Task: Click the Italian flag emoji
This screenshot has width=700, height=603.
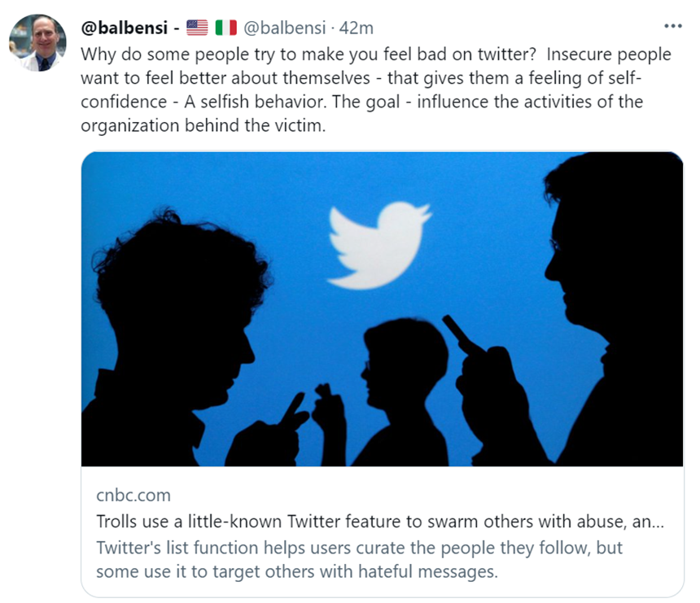Action: [225, 28]
